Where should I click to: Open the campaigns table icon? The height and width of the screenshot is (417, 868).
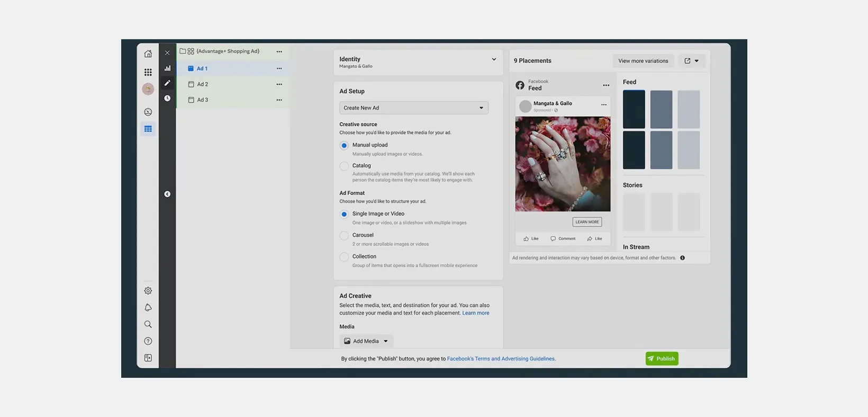click(x=148, y=129)
